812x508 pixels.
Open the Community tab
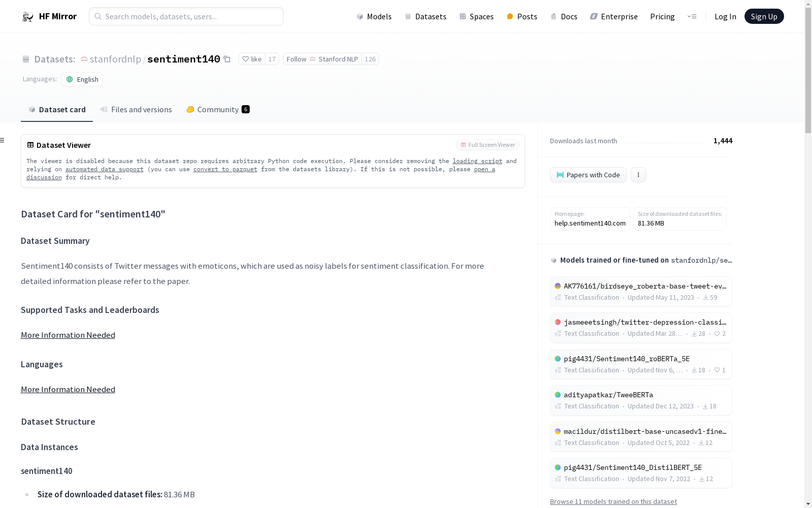pyautogui.click(x=218, y=109)
